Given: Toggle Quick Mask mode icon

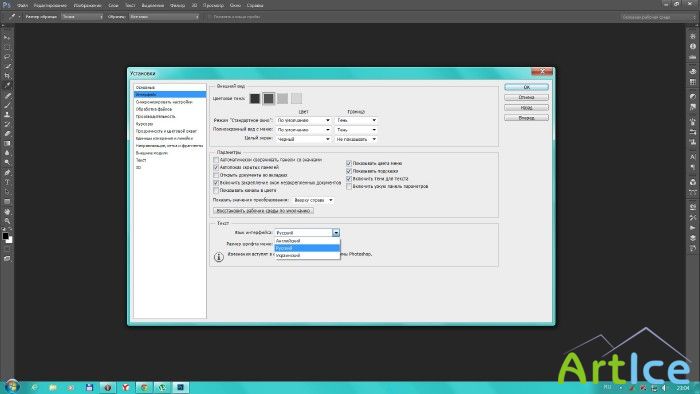Looking at the screenshot, I should click(x=7, y=249).
